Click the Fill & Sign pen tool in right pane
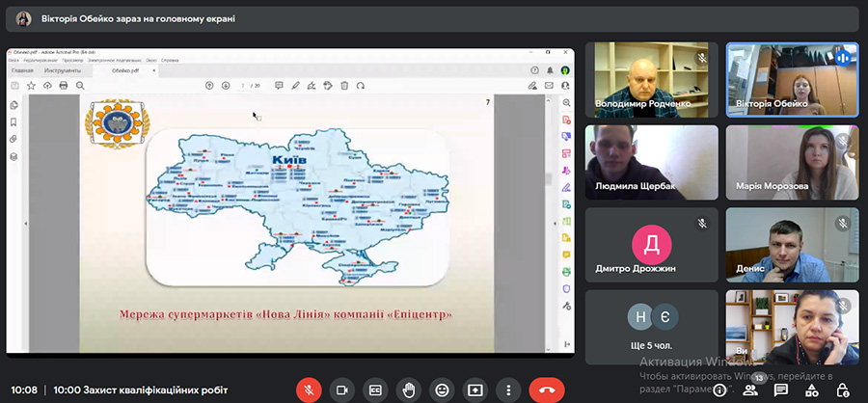868x403 pixels. click(566, 188)
